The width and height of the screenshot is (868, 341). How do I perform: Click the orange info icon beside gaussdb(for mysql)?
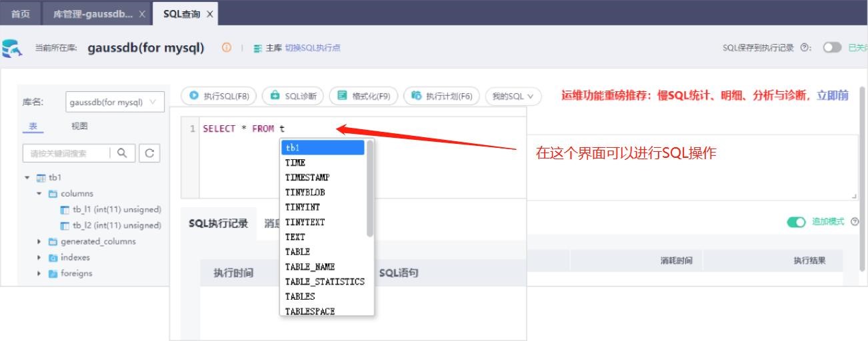(227, 48)
